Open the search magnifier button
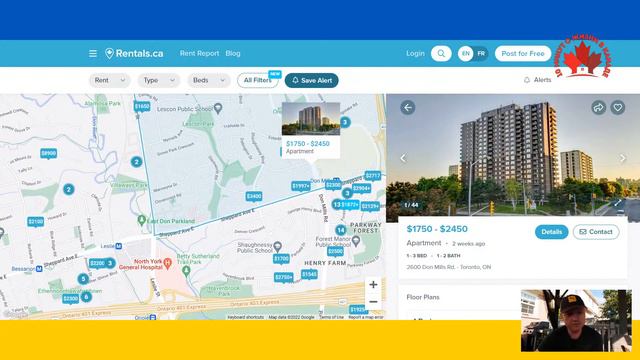The image size is (640, 360). (441, 53)
